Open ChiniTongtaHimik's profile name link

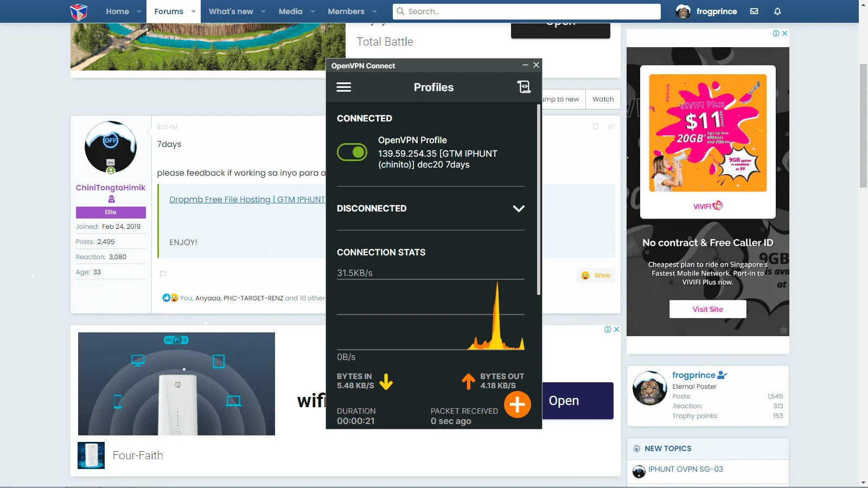pyautogui.click(x=111, y=188)
